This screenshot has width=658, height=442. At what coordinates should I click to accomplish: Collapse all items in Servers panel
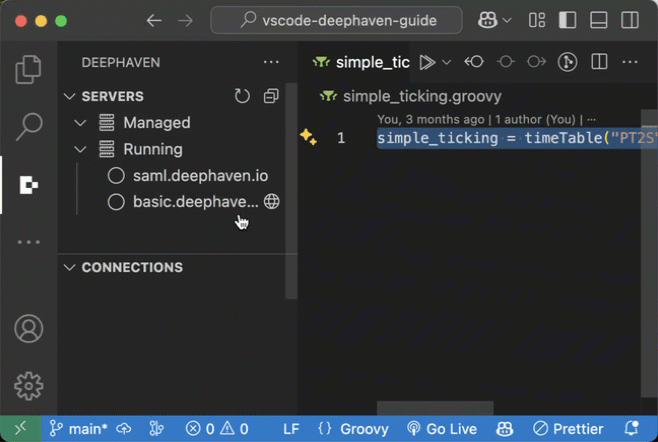(x=271, y=96)
